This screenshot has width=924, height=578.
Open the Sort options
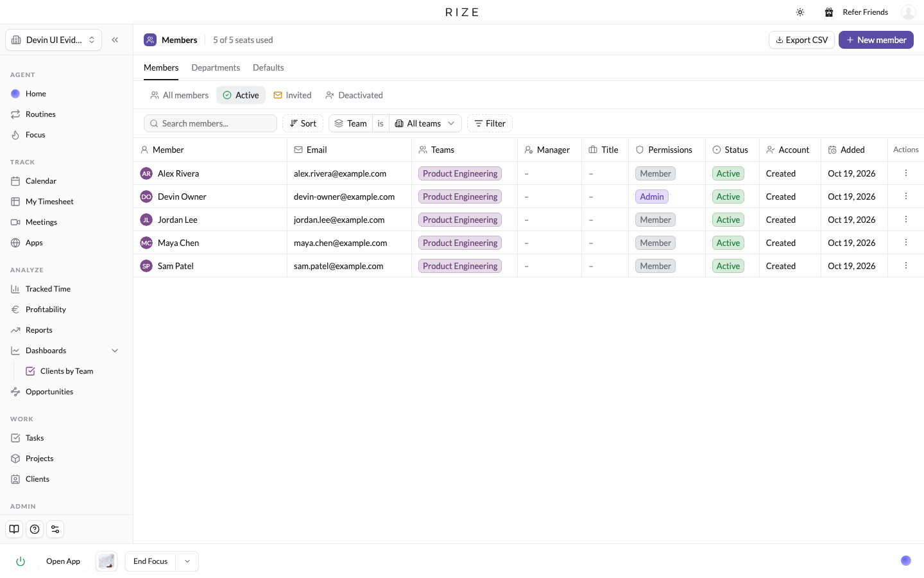tap(303, 123)
